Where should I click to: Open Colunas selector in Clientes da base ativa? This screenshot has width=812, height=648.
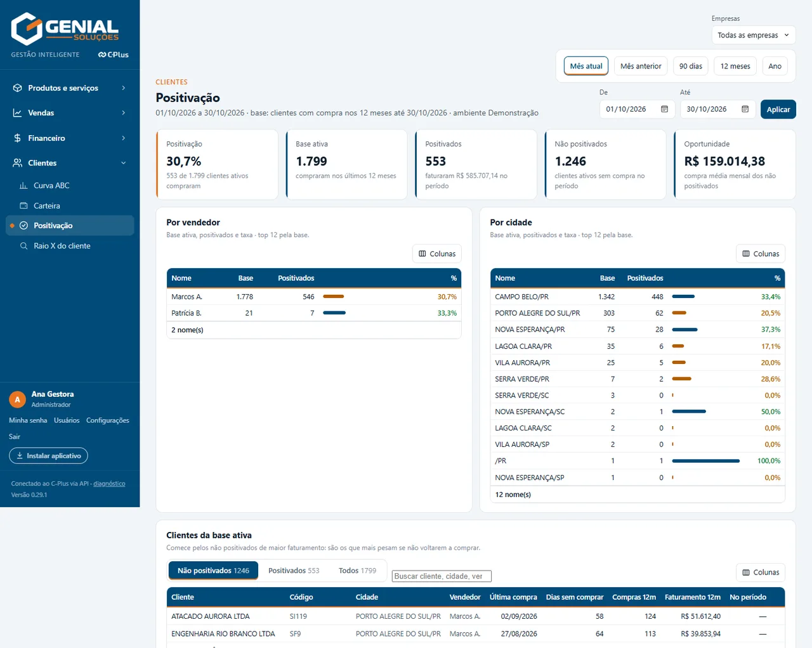coord(761,573)
